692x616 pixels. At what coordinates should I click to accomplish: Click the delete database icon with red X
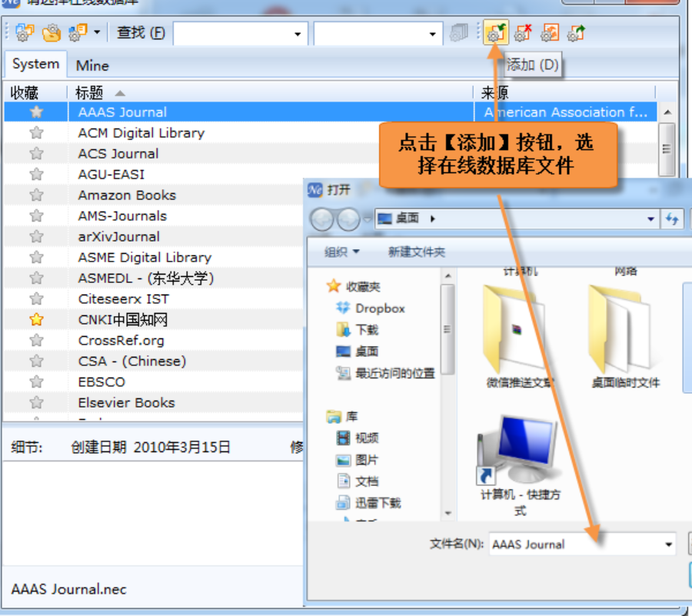tap(523, 32)
